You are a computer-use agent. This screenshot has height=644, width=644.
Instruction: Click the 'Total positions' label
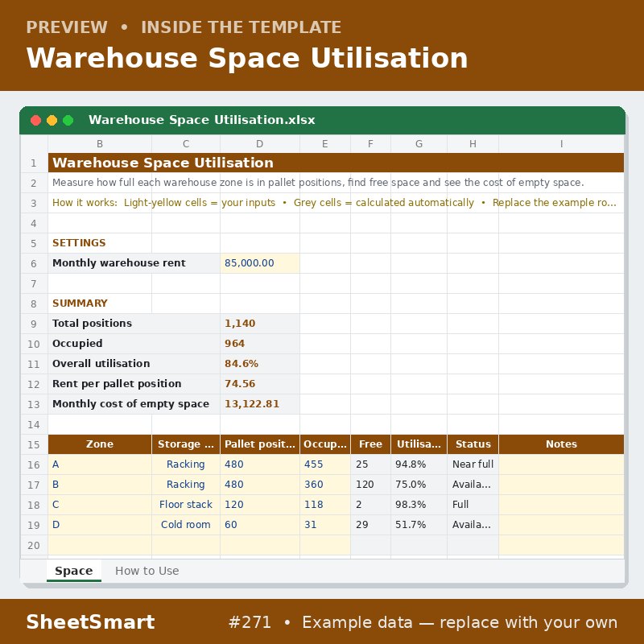(92, 324)
